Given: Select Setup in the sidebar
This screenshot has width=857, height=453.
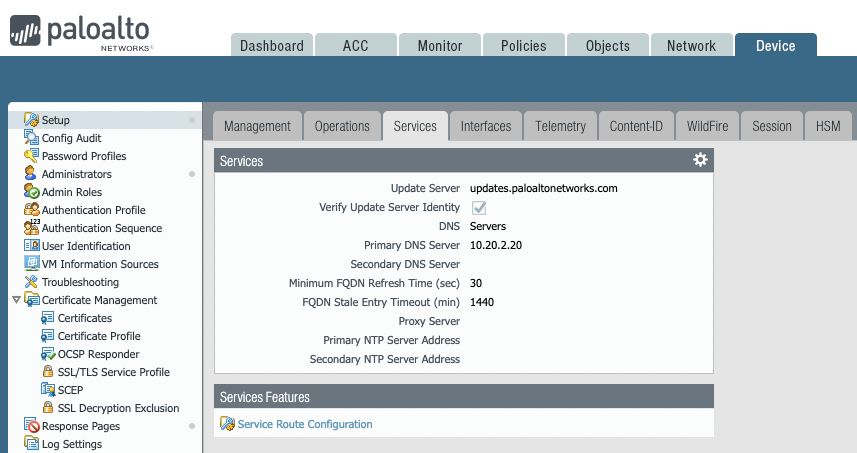Looking at the screenshot, I should [x=56, y=120].
